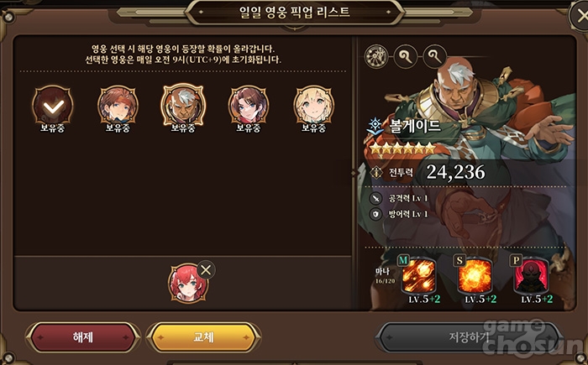
Task: Select the red-headband brown-haired hero portrait
Action: pyautogui.click(x=118, y=105)
